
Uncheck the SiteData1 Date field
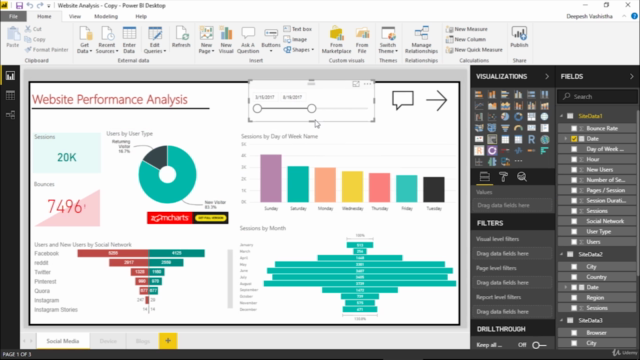[574, 139]
